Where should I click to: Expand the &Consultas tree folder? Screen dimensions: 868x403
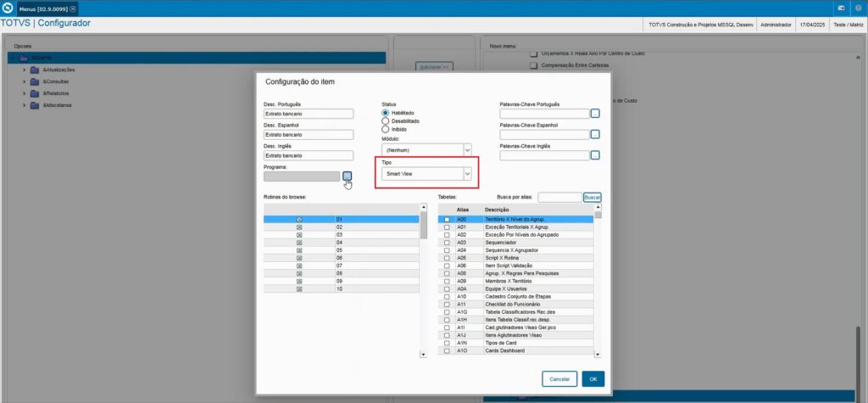click(24, 81)
